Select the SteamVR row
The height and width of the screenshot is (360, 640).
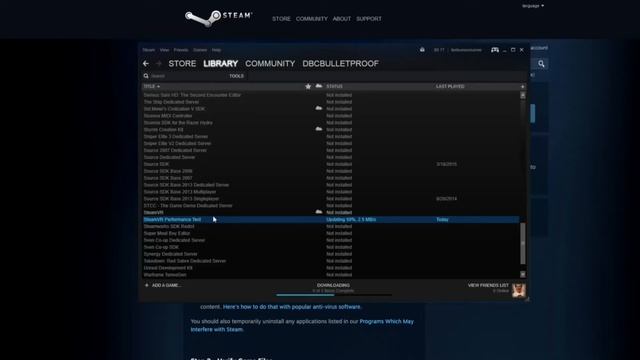point(331,212)
